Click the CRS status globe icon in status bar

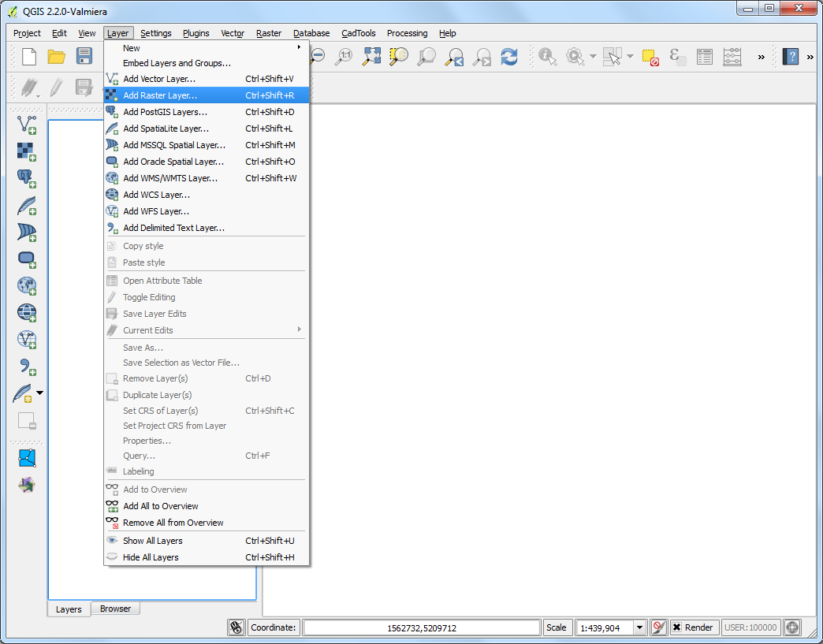click(x=792, y=627)
